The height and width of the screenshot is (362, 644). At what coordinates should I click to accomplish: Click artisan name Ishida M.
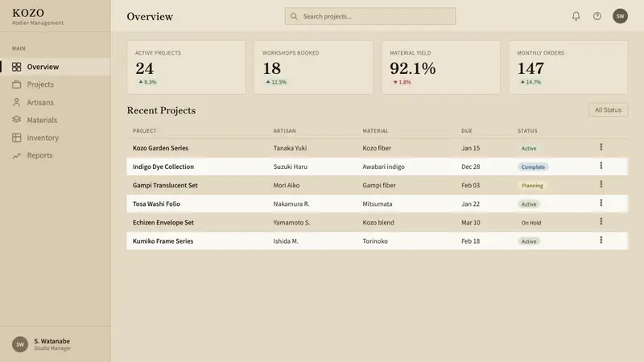click(x=286, y=241)
